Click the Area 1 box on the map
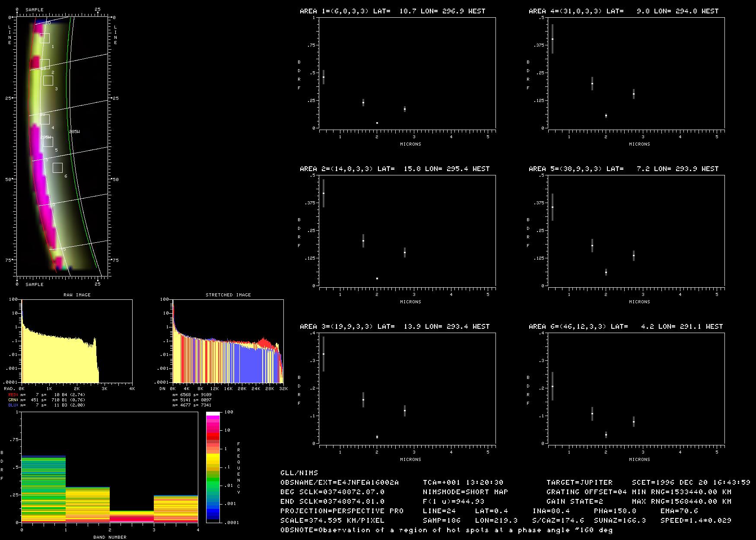This screenshot has height=540, width=756. point(45,38)
